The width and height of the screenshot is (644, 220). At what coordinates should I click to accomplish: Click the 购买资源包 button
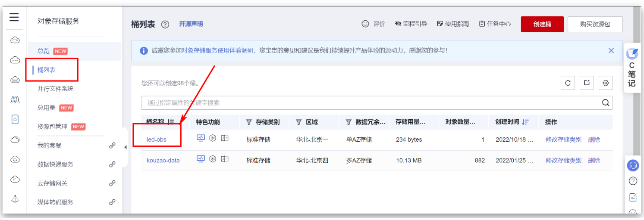click(x=595, y=24)
